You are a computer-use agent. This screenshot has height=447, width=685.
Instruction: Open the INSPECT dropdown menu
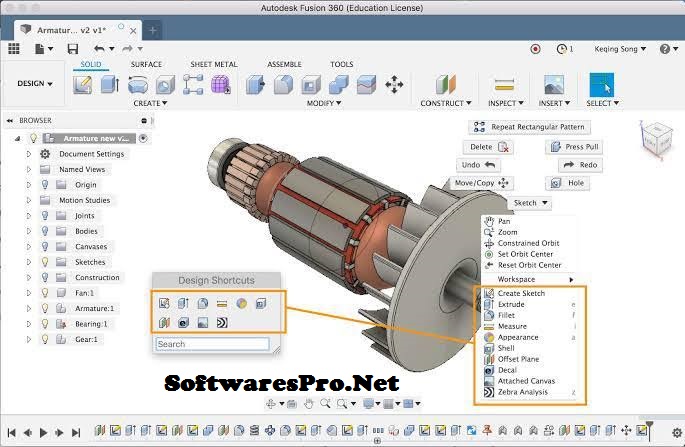(505, 103)
